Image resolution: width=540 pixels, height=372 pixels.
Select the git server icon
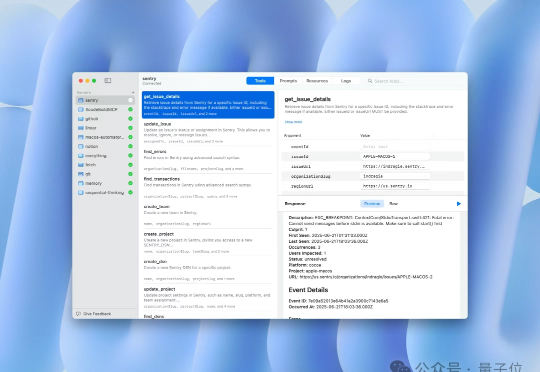81,174
